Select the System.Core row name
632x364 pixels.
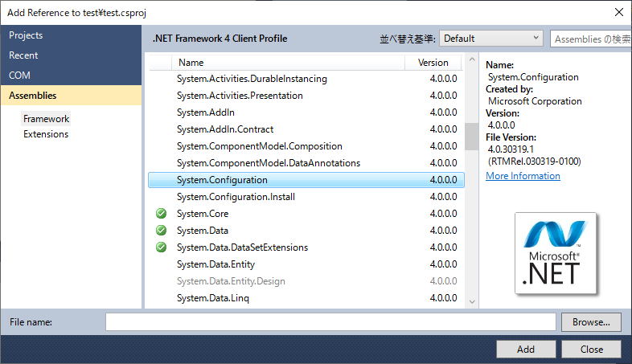tap(203, 214)
